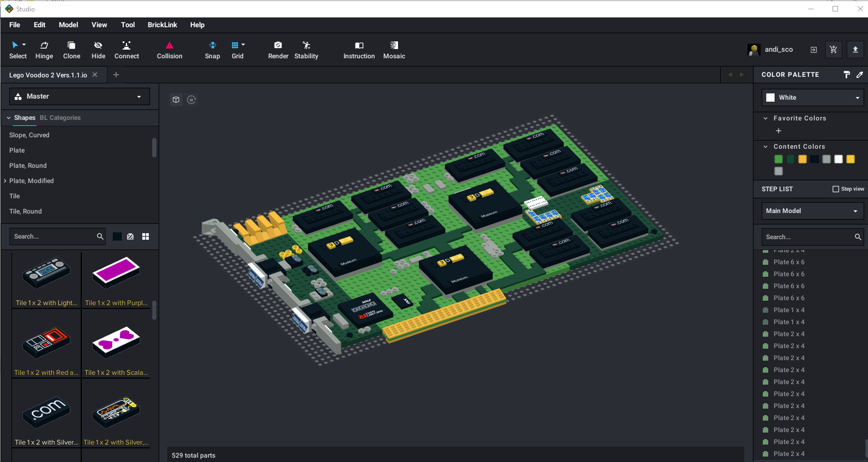Activate the Hinge tool
868x462 pixels.
[x=44, y=50]
